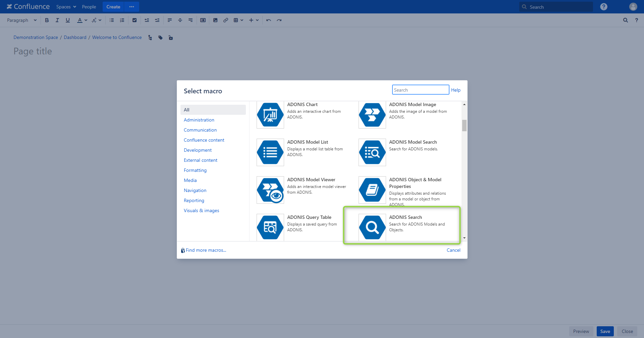Viewport: 644px width, 338px height.
Task: Insert a numbered list
Action: (122, 20)
